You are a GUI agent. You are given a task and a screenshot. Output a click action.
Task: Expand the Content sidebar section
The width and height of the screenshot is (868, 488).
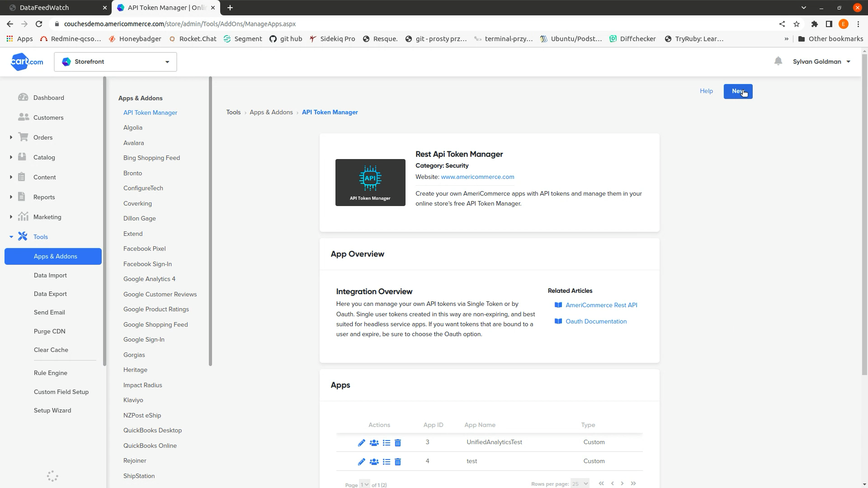(x=11, y=177)
